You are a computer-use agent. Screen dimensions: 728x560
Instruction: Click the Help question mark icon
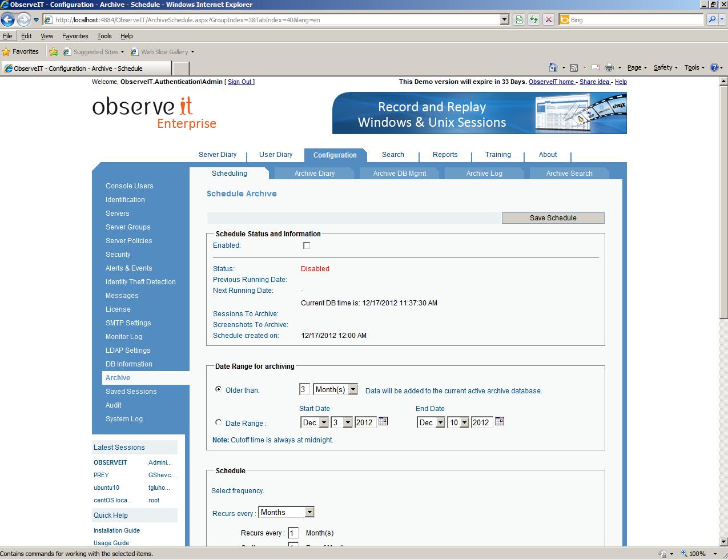(714, 67)
